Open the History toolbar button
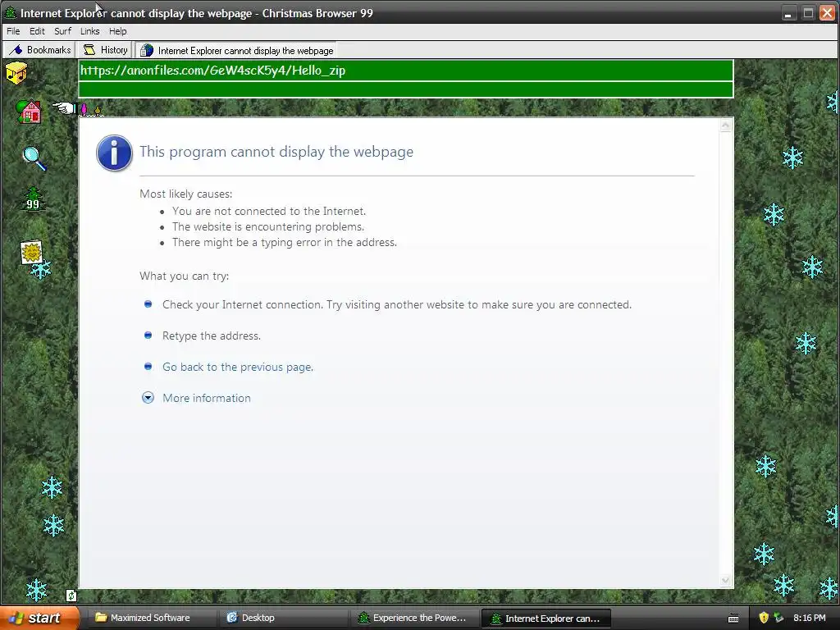 (105, 50)
